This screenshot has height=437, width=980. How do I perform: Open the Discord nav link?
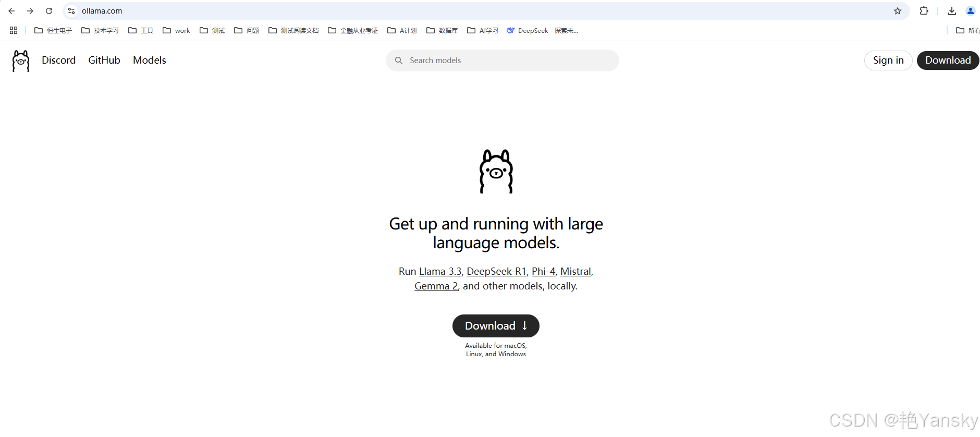(x=59, y=60)
